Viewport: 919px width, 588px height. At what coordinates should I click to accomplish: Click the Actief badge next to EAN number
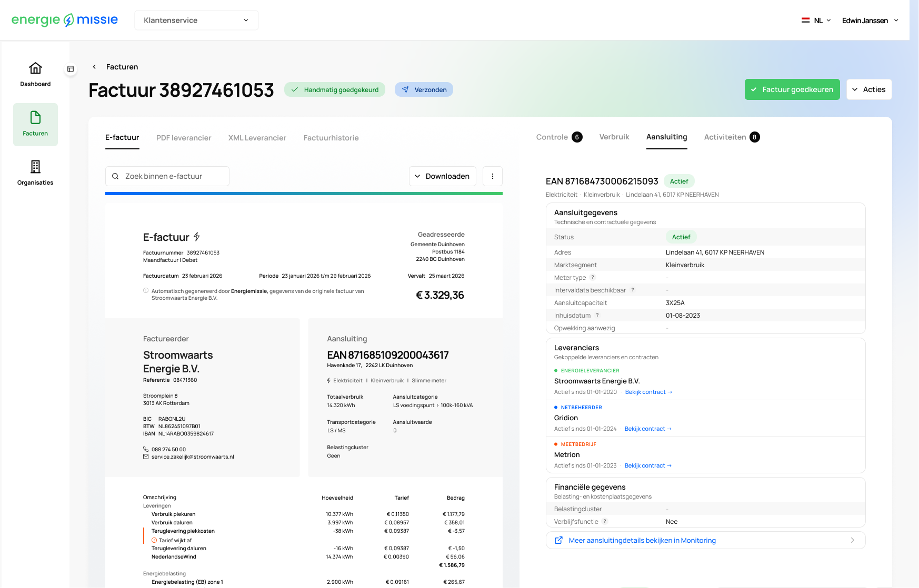pyautogui.click(x=679, y=181)
